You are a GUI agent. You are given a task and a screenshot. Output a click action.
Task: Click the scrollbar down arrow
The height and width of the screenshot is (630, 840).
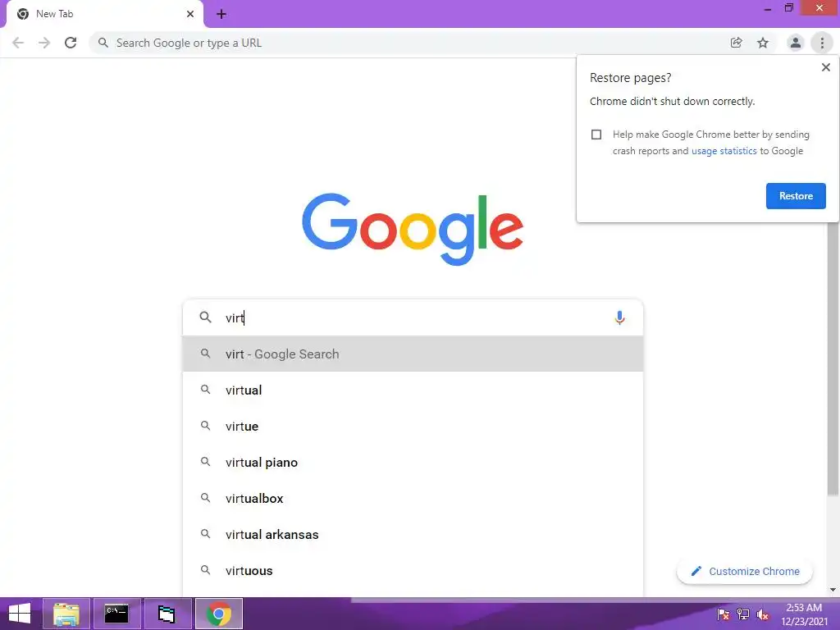833,590
